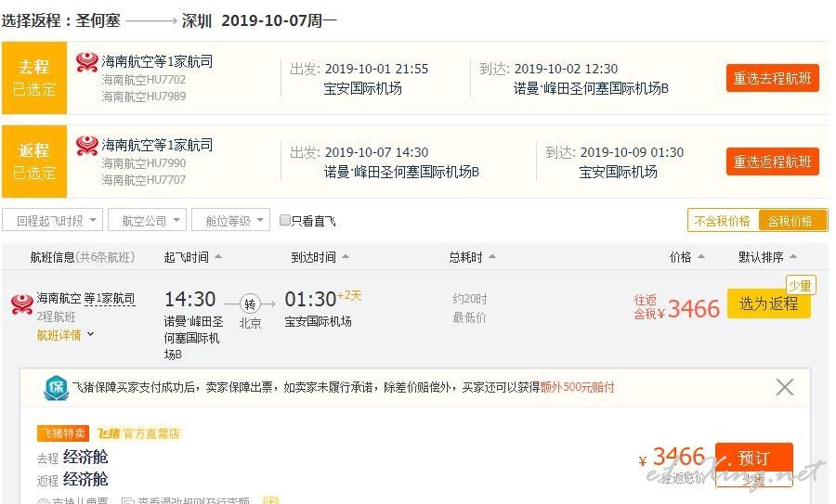This screenshot has height=504, width=836.
Task: Click the orange 预订 button
Action: (x=753, y=459)
